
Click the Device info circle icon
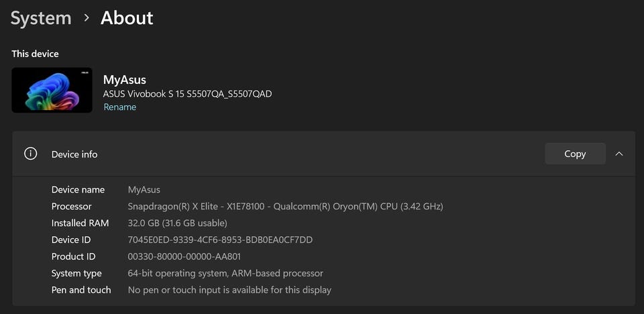31,154
